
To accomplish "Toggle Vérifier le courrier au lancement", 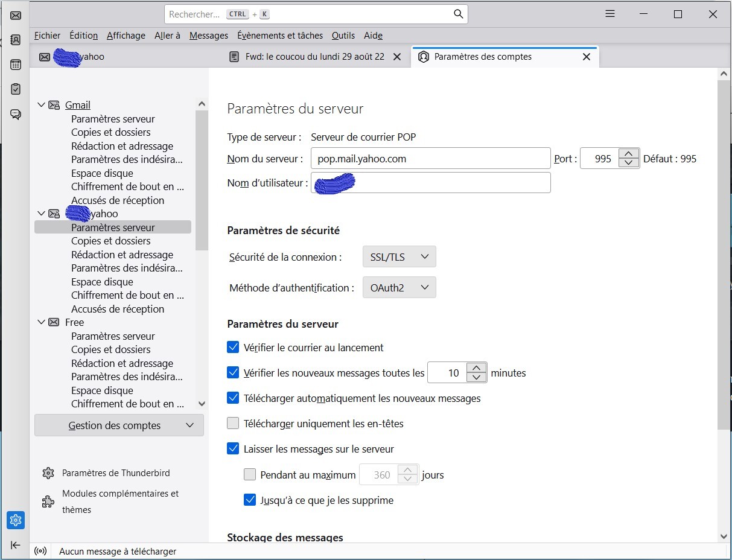I will (233, 347).
